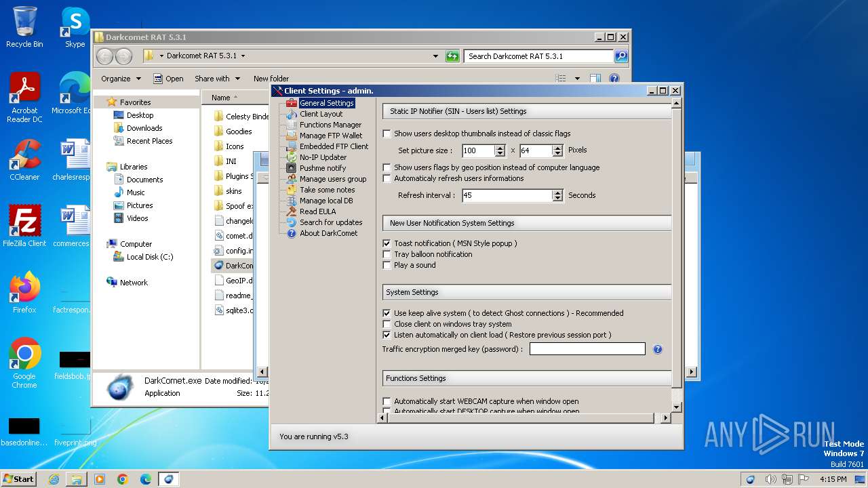Uncheck Toast notification checkbox
The height and width of the screenshot is (488, 868).
click(387, 243)
